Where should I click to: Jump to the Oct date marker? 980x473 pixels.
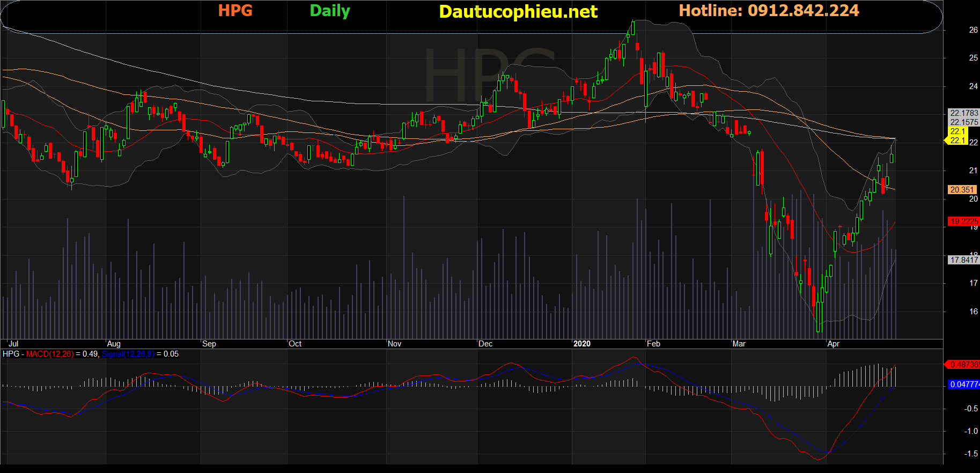pyautogui.click(x=295, y=344)
